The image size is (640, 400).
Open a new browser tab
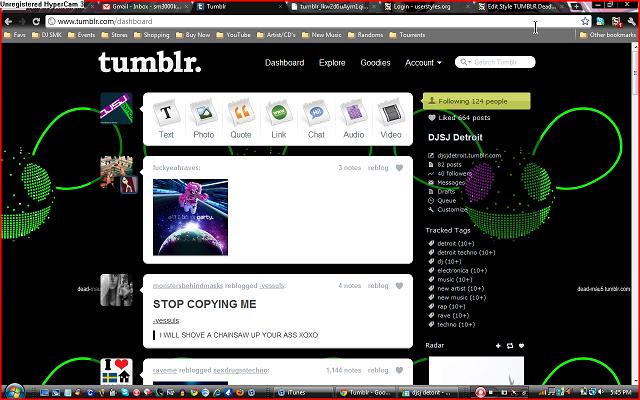coord(576,6)
